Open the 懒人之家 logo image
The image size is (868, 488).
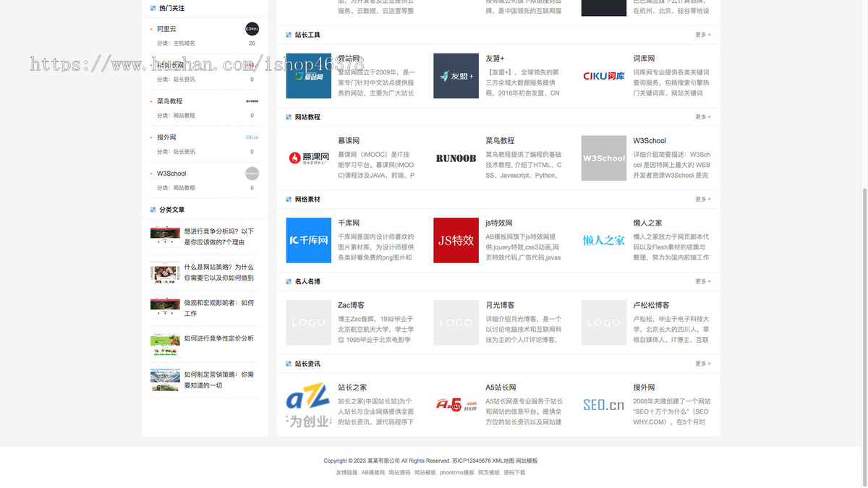tap(604, 240)
